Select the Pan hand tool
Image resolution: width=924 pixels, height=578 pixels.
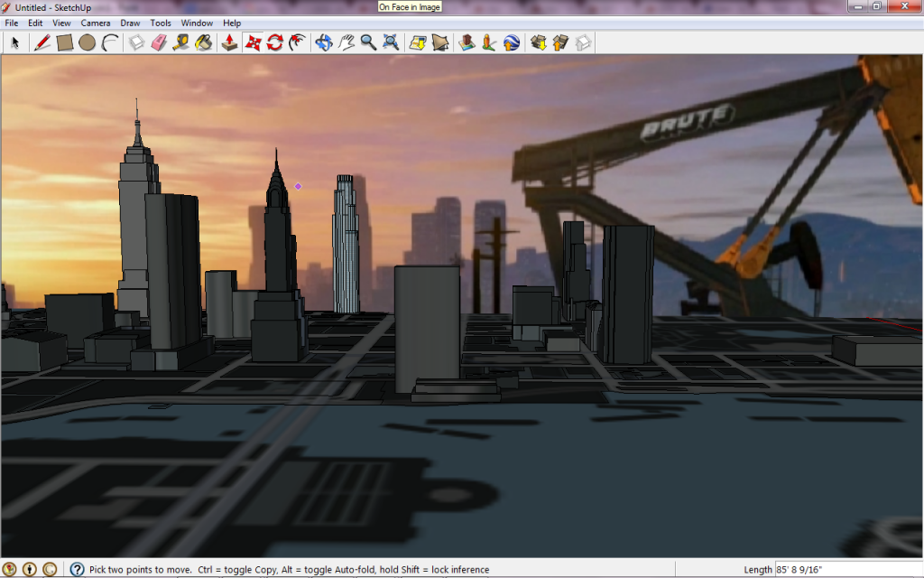click(x=346, y=42)
